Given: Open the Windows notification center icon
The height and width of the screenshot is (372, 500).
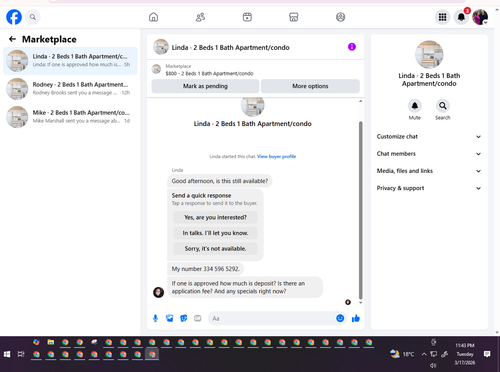Looking at the screenshot, I should coord(487,354).
